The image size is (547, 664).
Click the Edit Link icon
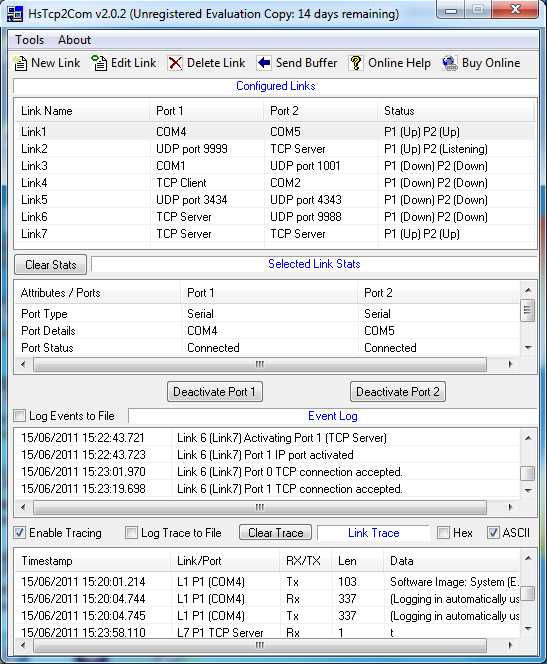point(99,63)
